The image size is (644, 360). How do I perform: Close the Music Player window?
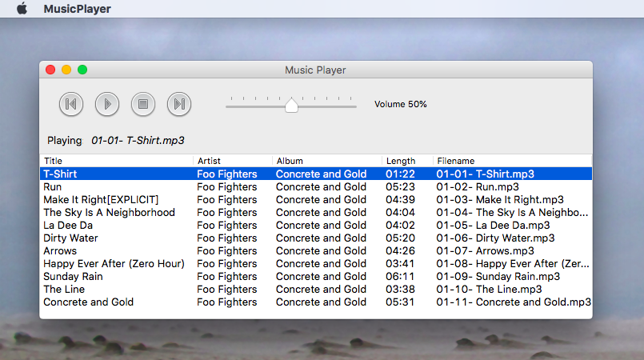click(x=50, y=70)
